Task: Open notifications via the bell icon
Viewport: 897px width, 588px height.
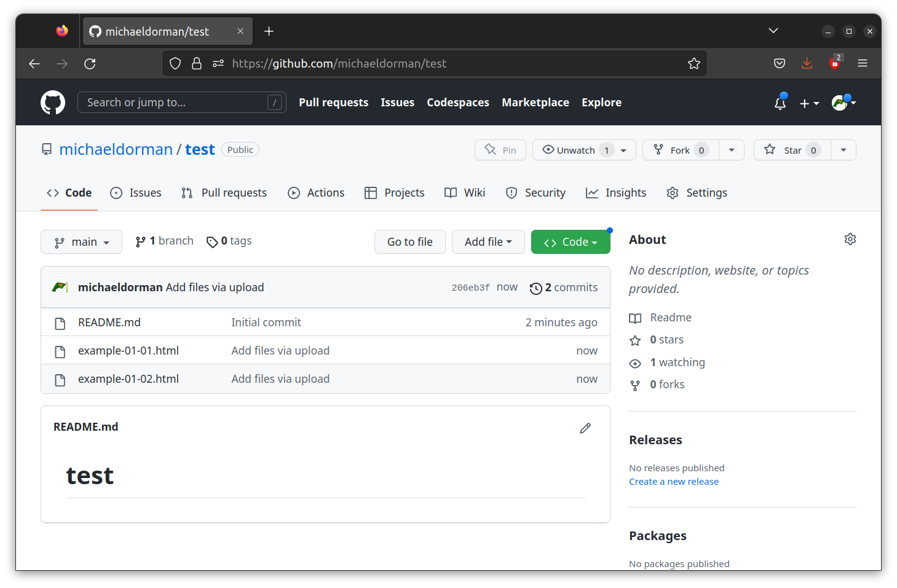Action: tap(779, 103)
